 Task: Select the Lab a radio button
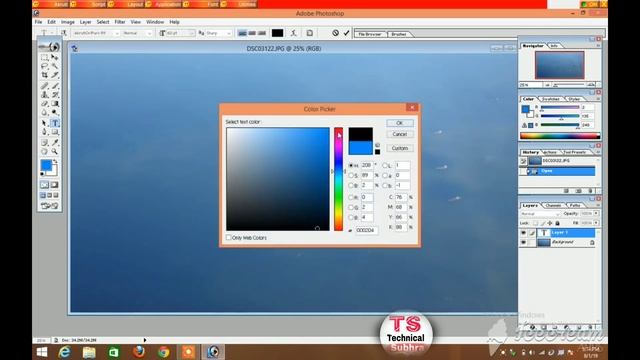coord(385,175)
